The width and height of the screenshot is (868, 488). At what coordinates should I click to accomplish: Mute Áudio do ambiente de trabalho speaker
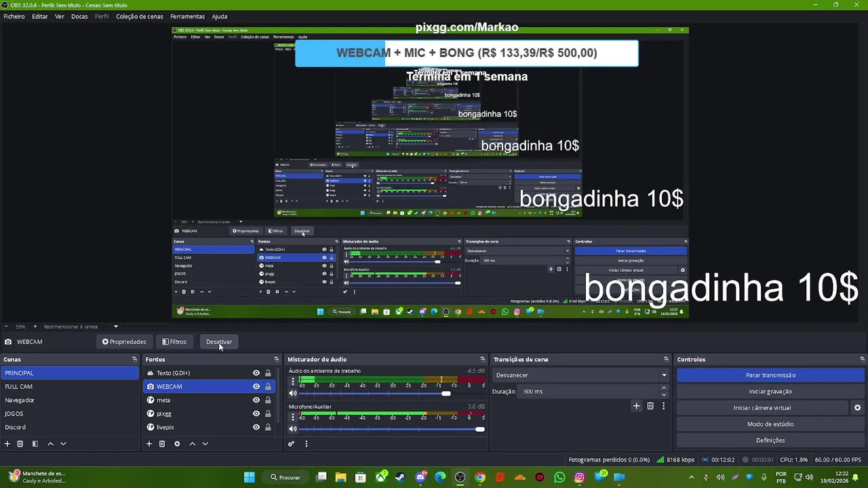pos(293,393)
